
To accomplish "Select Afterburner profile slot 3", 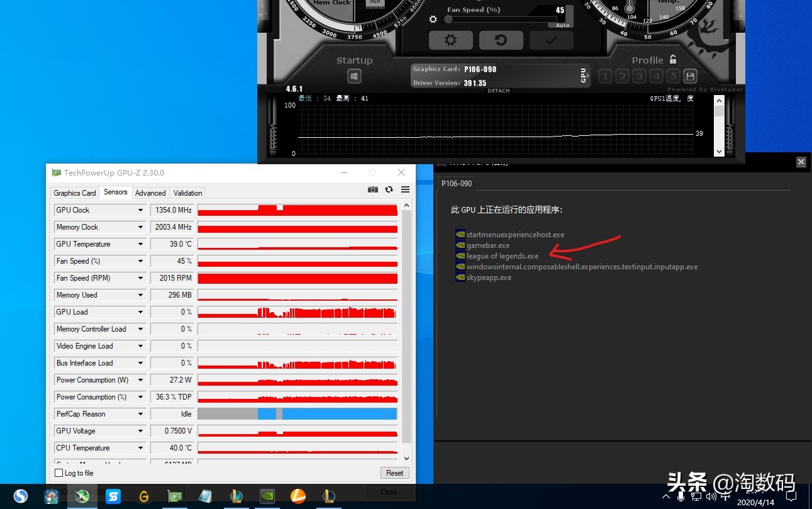I will point(639,76).
